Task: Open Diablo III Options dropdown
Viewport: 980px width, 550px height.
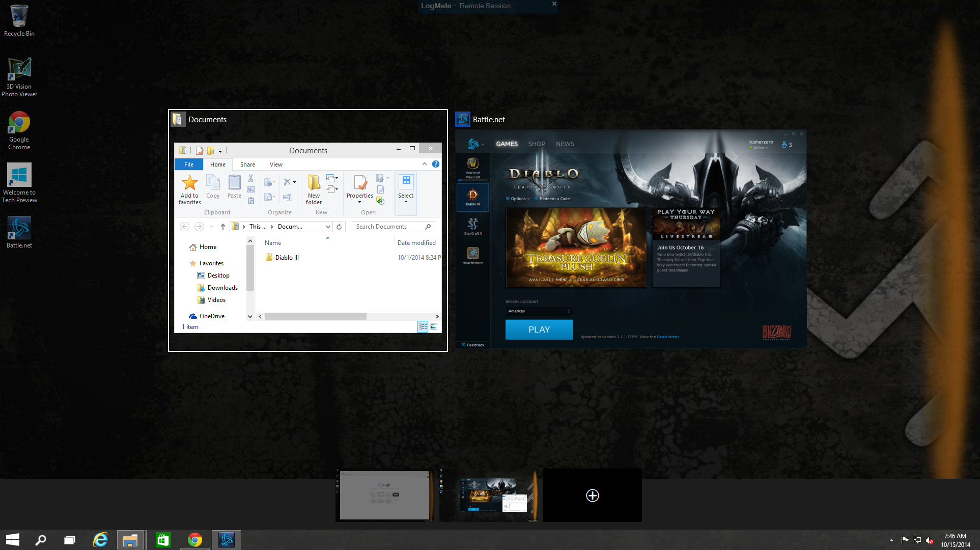Action: [x=518, y=199]
